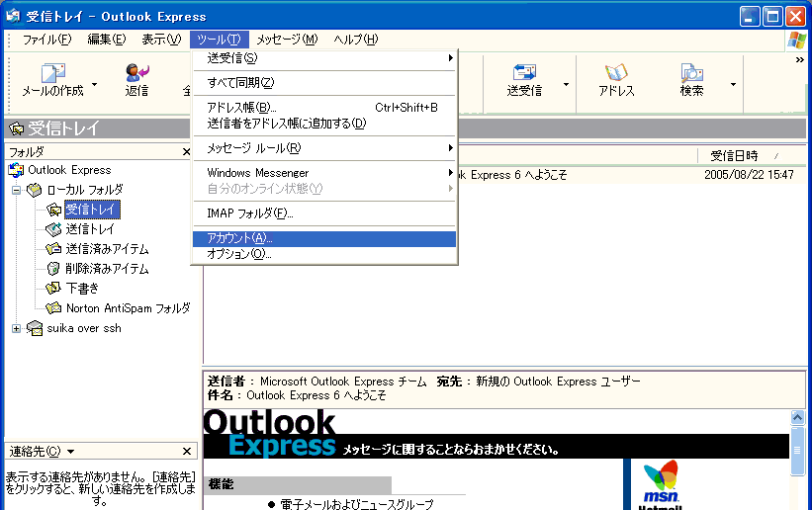Open the 送信済みアイテム (Sent Items) folder
The image size is (812, 510).
106,248
